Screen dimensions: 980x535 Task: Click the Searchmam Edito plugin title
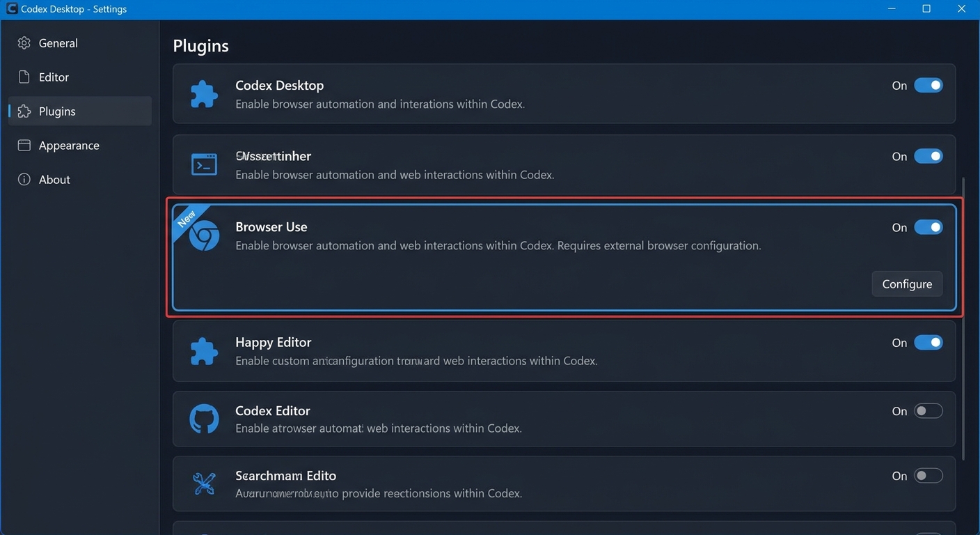click(x=286, y=476)
